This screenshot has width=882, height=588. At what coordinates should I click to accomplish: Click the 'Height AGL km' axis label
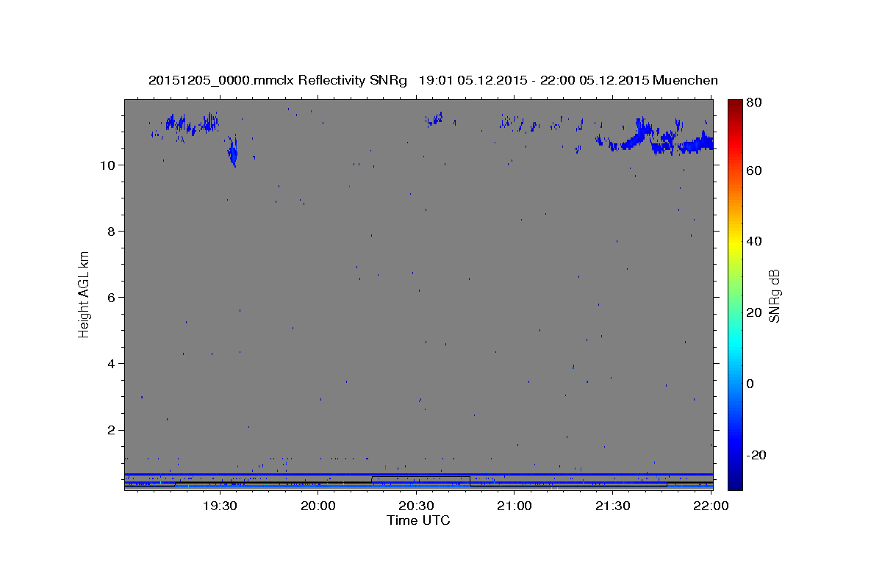coord(85,295)
